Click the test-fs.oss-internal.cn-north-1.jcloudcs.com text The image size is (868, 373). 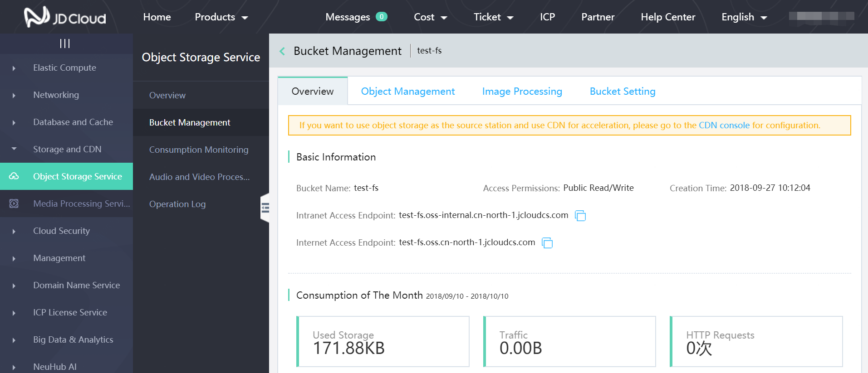point(484,215)
